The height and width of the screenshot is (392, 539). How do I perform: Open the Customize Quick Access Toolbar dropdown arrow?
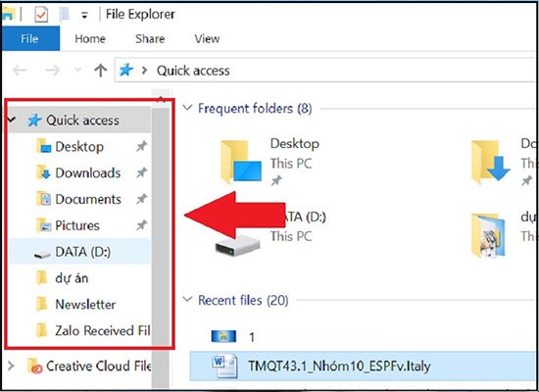84,15
